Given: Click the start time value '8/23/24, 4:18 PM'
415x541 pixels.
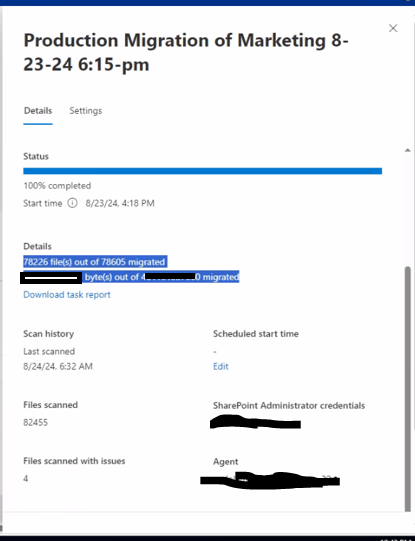Looking at the screenshot, I should click(x=120, y=203).
